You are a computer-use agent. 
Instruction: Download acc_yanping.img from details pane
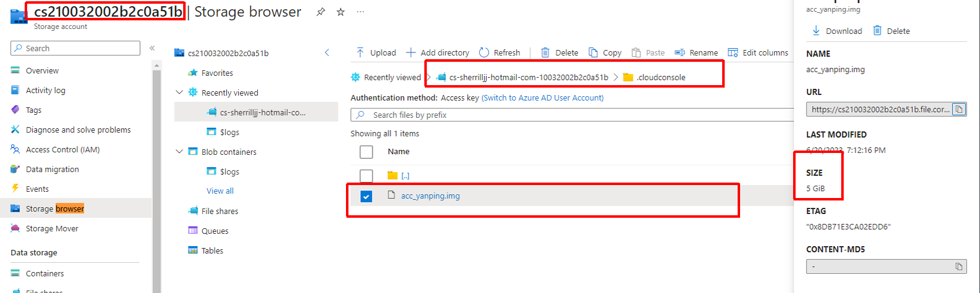(x=836, y=31)
